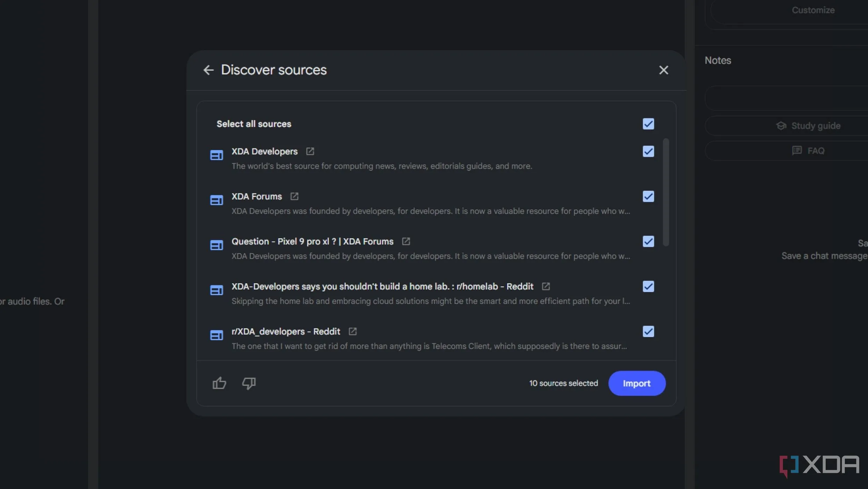Untick the r/XDA_developers Reddit checkbox
The height and width of the screenshot is (489, 868).
point(648,332)
